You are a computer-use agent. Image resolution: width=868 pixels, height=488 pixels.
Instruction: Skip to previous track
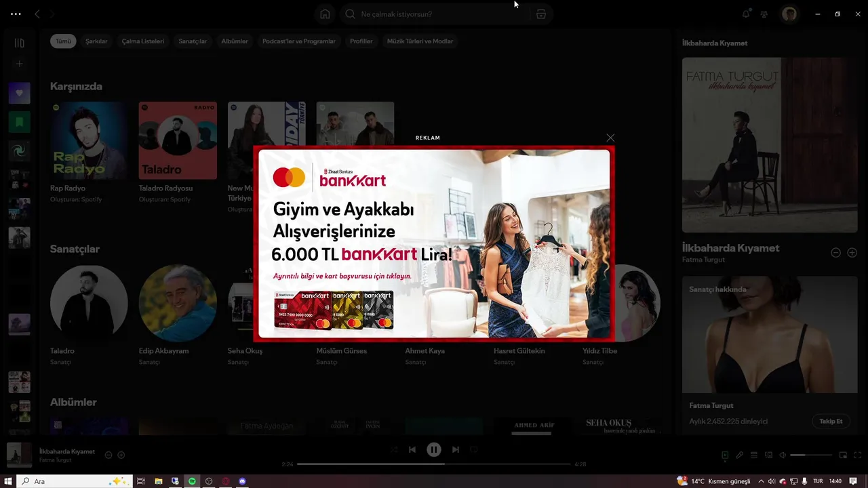pyautogui.click(x=412, y=449)
